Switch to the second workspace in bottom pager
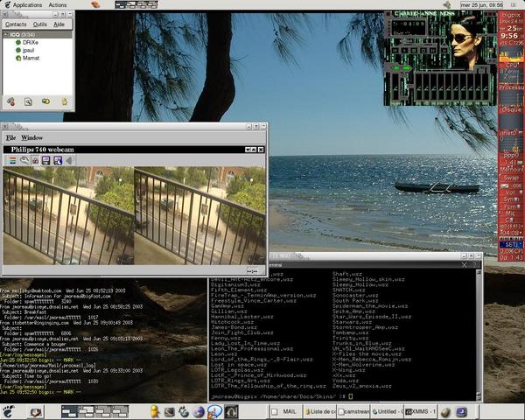The height and width of the screenshot is (420, 525). pos(87,411)
